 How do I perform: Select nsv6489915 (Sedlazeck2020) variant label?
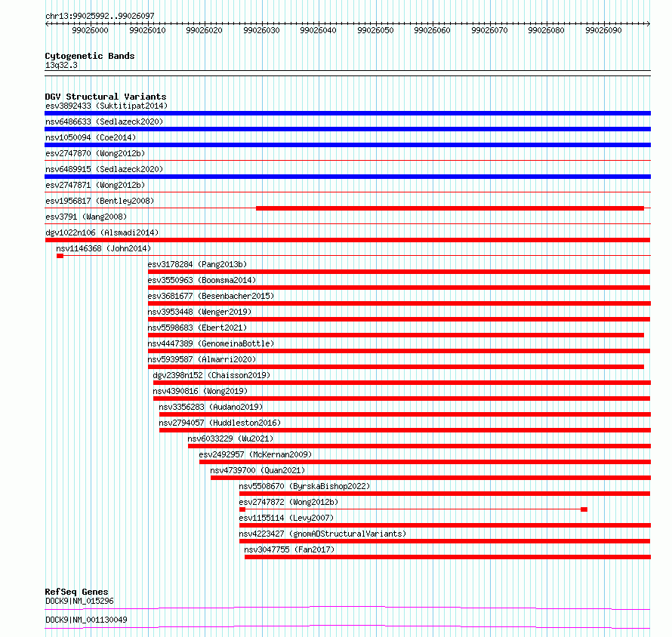click(104, 169)
